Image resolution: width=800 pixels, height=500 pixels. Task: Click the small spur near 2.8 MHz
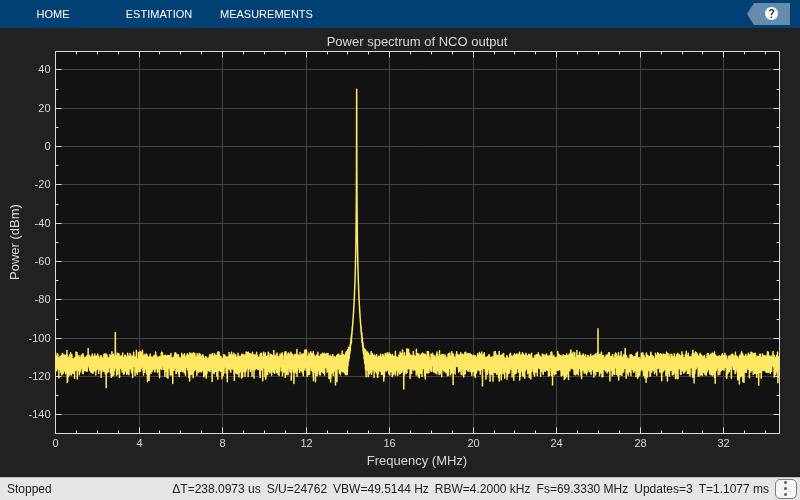[115, 334]
